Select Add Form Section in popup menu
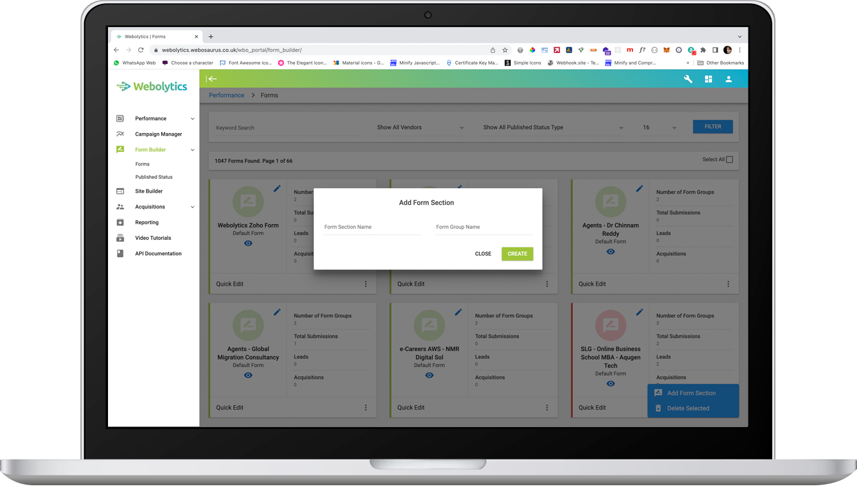This screenshot has height=504, width=857. pyautogui.click(x=691, y=393)
